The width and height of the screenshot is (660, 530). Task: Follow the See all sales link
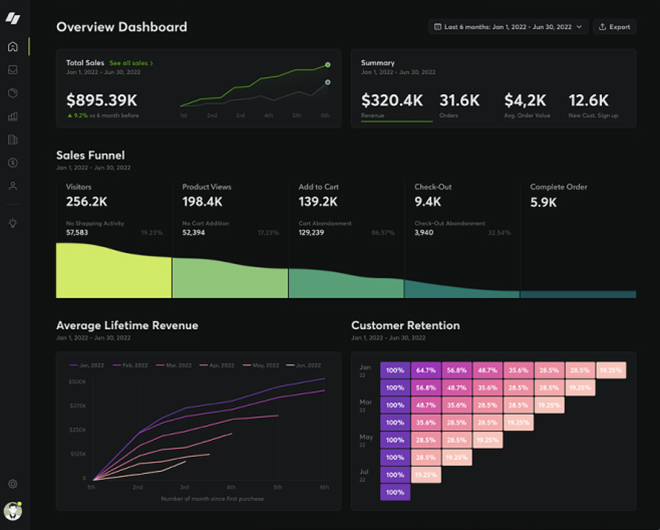(x=131, y=63)
